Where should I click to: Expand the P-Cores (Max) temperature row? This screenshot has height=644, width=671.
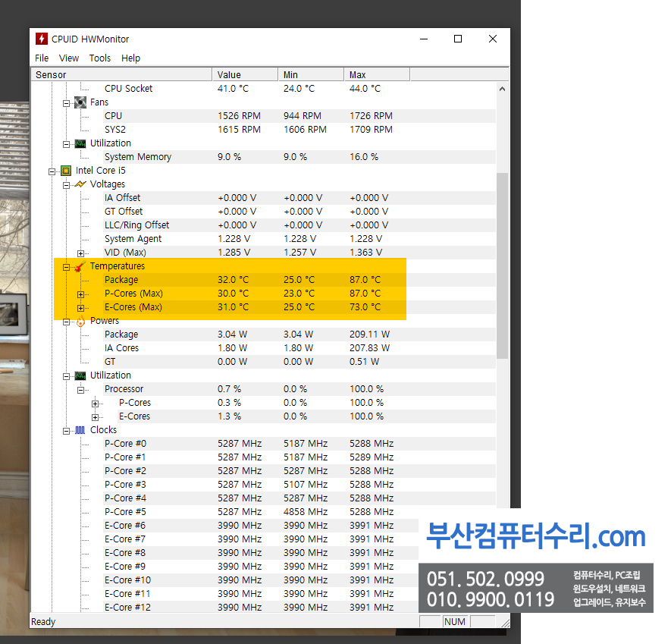coord(80,294)
